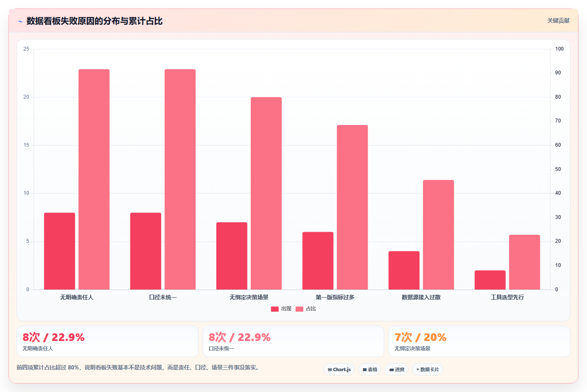The height and width of the screenshot is (392, 587).
Task: Click the 占比 bar for 工具选型先行
Action: pyautogui.click(x=525, y=262)
